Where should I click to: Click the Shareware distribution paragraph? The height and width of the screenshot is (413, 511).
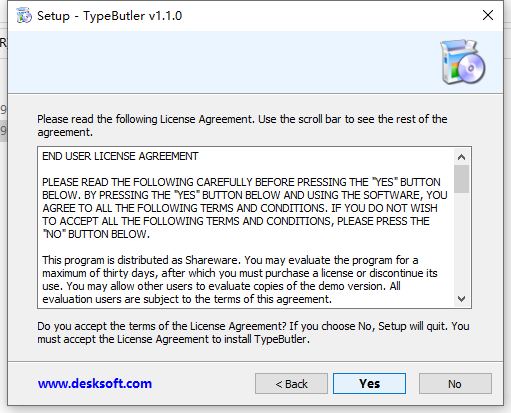(x=240, y=279)
